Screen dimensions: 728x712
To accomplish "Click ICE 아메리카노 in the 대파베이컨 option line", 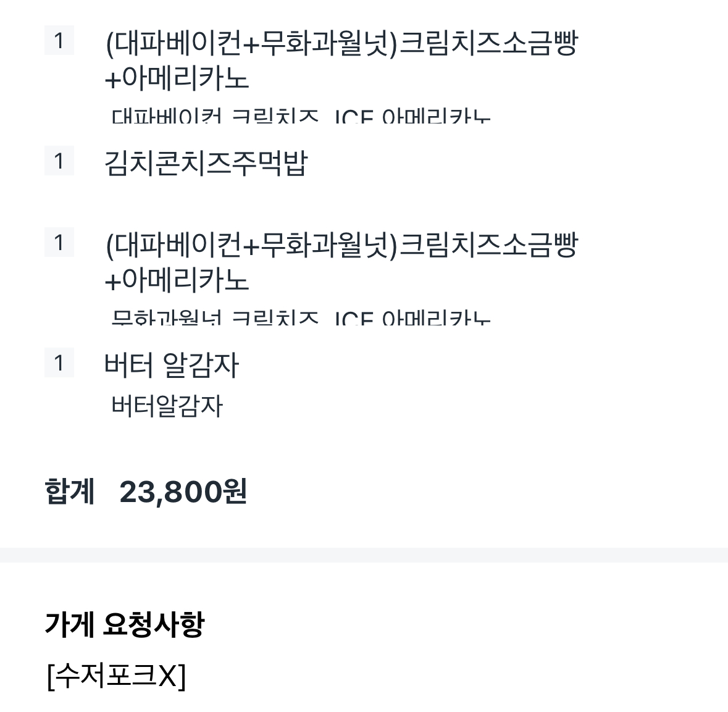I will point(412,115).
